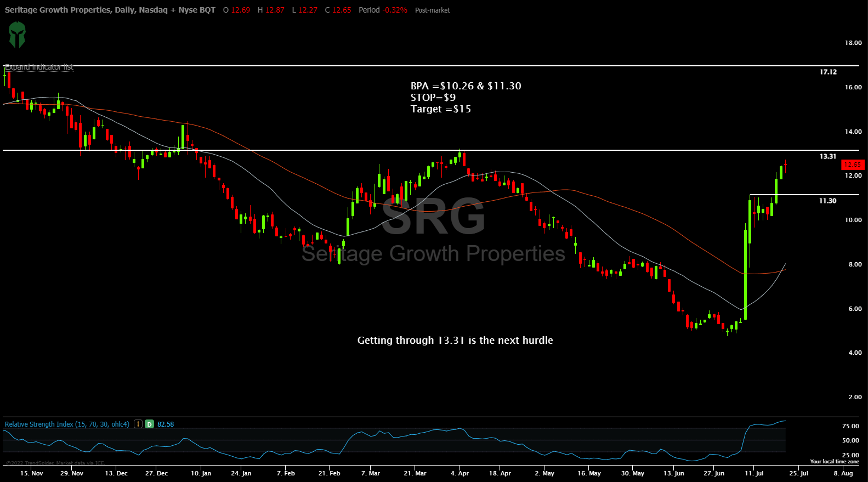This screenshot has height=482, width=868.
Task: Click the green helmet logo icon
Action: point(17,35)
